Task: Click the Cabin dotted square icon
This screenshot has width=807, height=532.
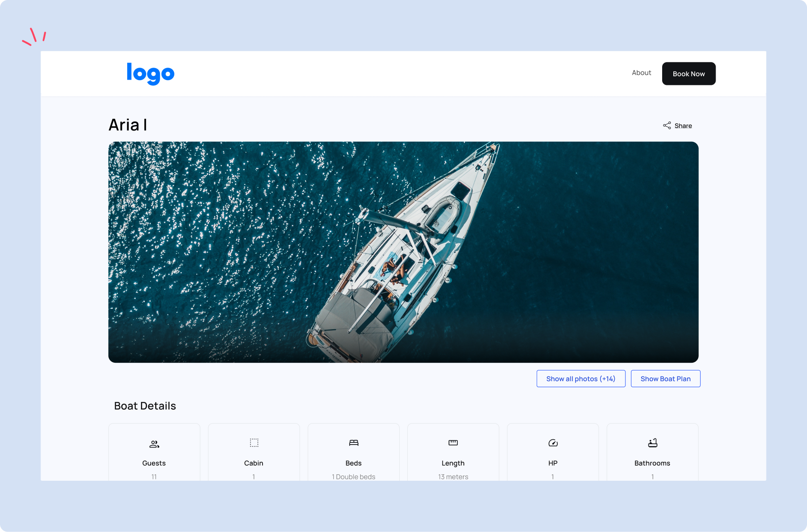Action: tap(254, 443)
